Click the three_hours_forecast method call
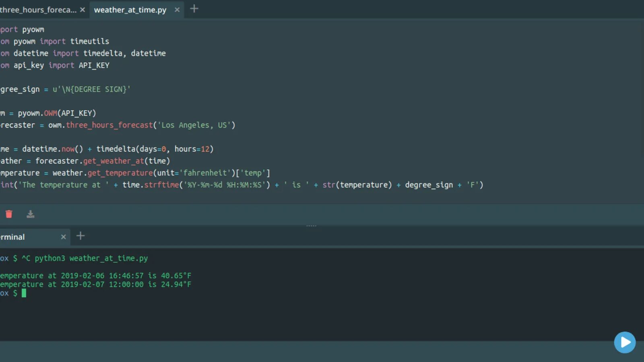The image size is (644, 362). [x=109, y=125]
